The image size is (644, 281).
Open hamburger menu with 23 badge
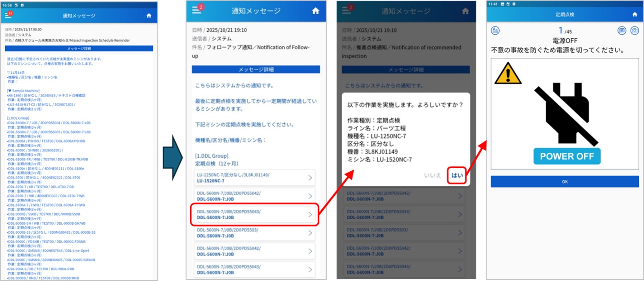click(x=8, y=15)
